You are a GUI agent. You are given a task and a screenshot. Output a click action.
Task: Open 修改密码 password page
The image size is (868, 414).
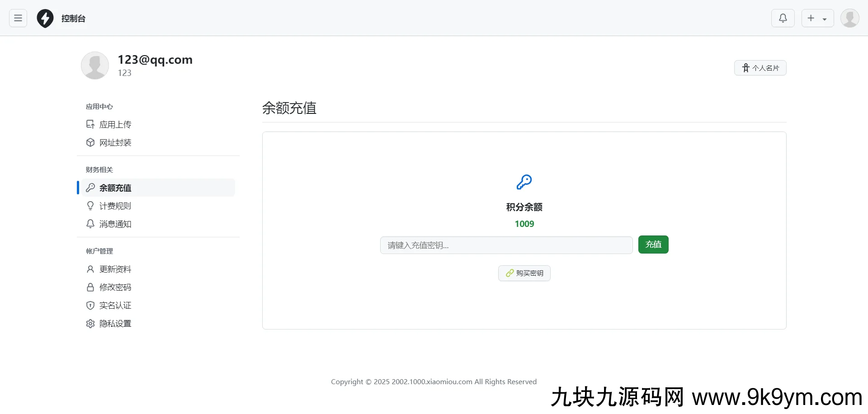[115, 287]
